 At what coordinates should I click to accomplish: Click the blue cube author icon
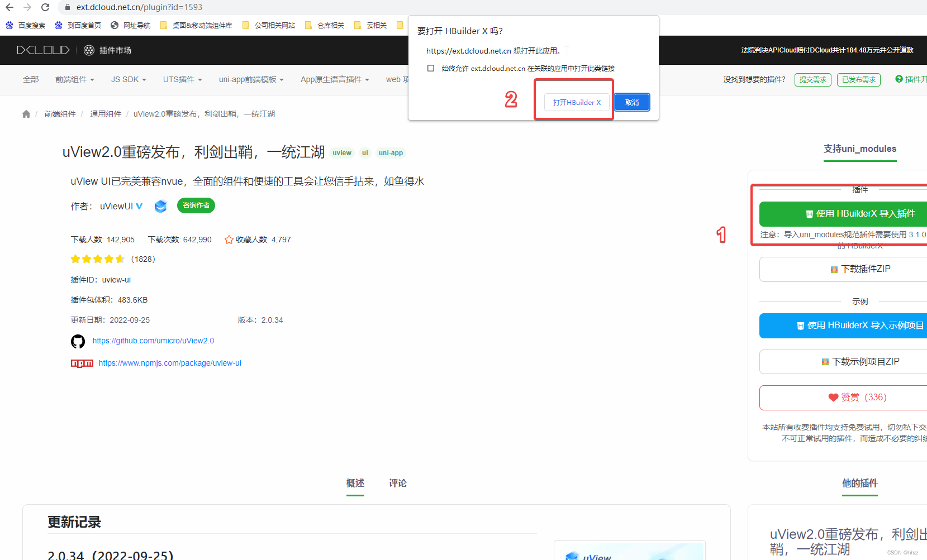click(x=161, y=206)
